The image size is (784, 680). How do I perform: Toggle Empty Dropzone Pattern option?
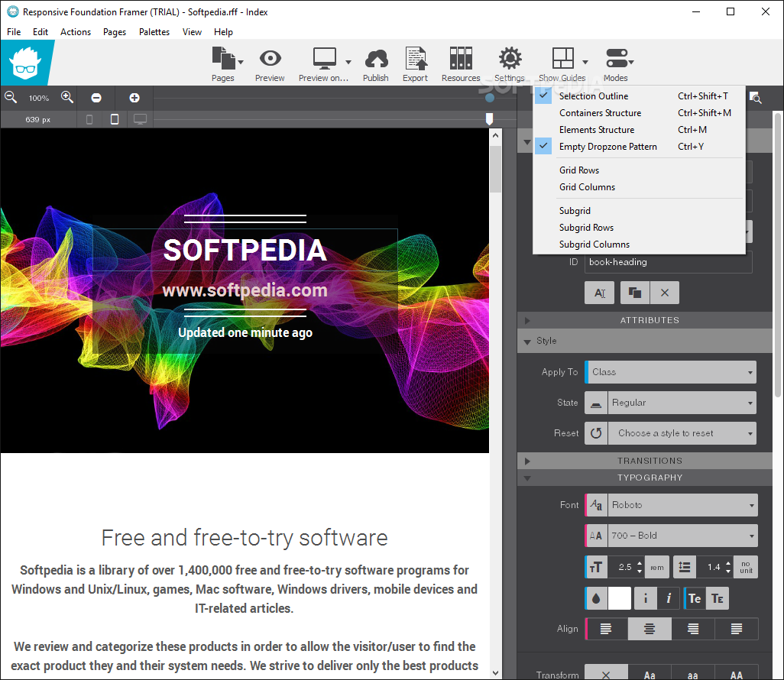[x=639, y=147]
